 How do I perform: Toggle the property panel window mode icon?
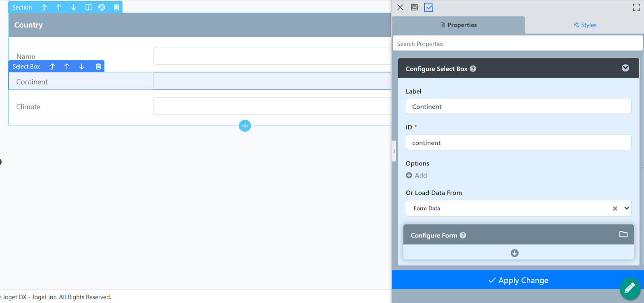click(414, 7)
